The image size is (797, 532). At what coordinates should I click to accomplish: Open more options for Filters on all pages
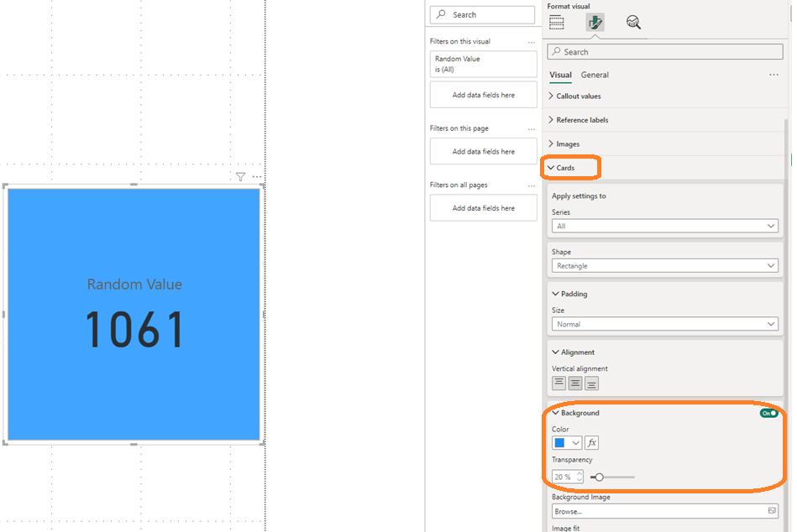tap(531, 185)
